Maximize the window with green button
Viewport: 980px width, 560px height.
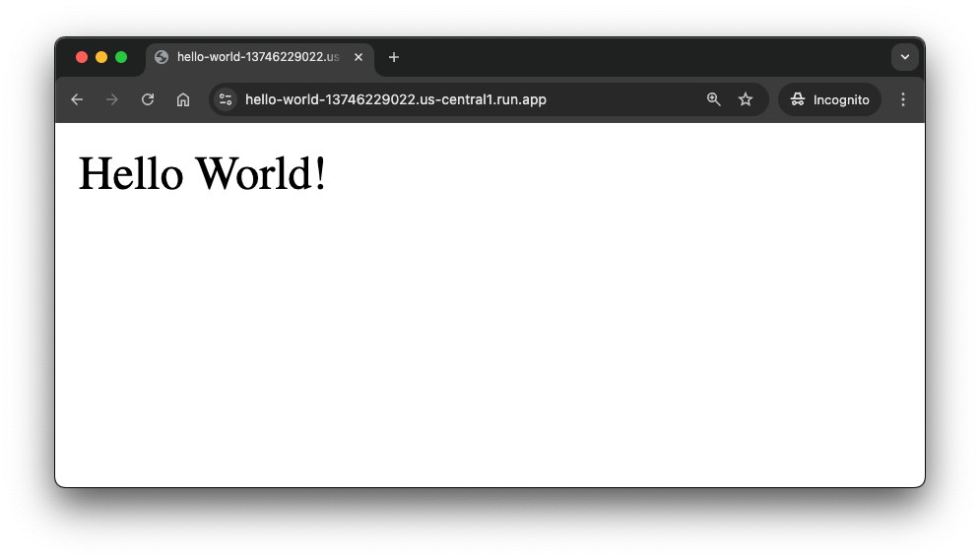pyautogui.click(x=121, y=57)
